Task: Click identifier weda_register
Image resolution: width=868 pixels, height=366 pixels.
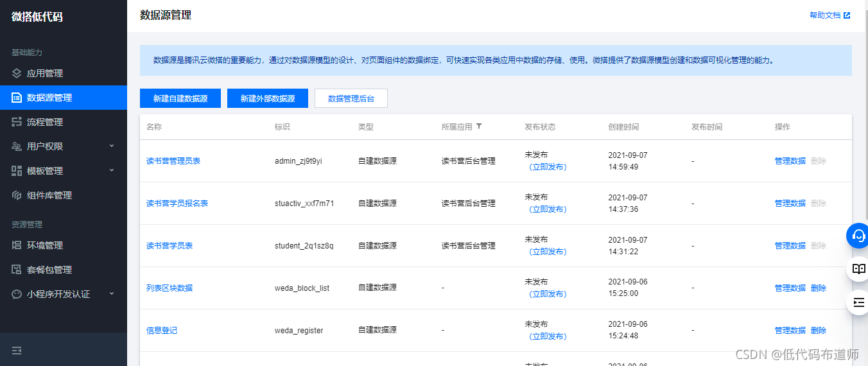Action: tap(299, 330)
